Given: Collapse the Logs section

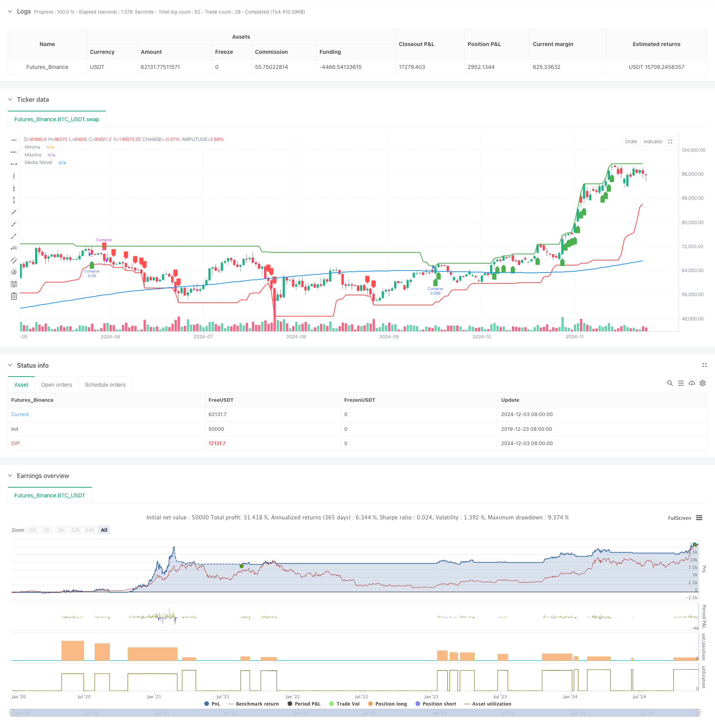Looking at the screenshot, I should click(10, 12).
